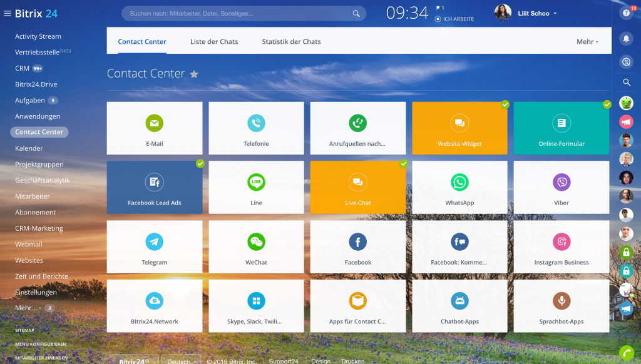Open the Facebook Lead Ads tile
The image size is (641, 364).
[155, 188]
